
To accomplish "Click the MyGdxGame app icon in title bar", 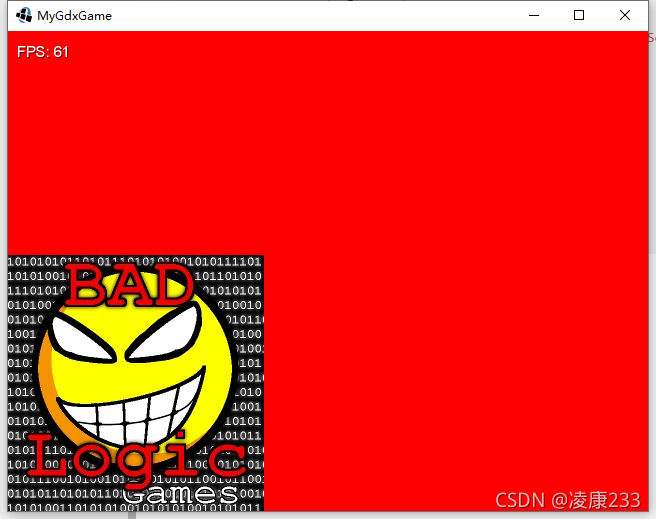I will [x=24, y=15].
